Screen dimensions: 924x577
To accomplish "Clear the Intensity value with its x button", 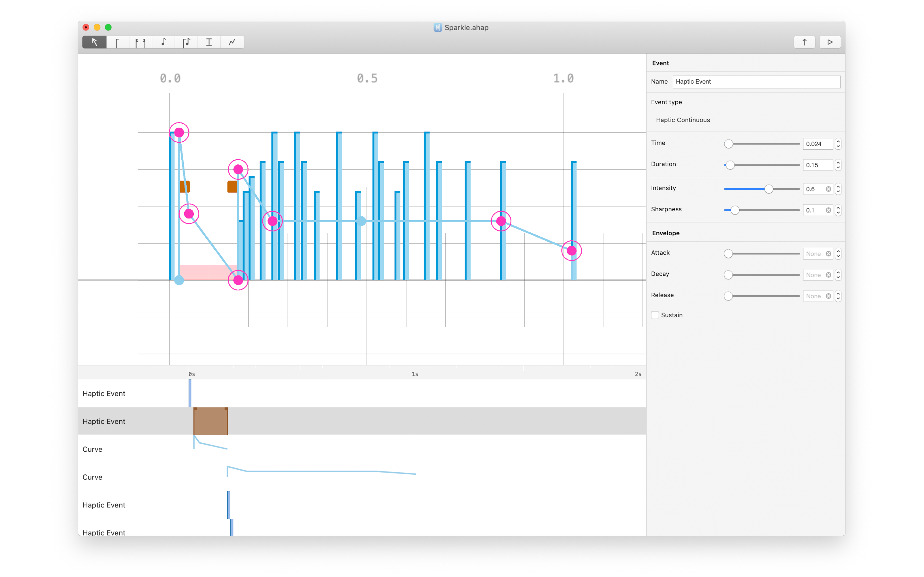I will tap(828, 189).
